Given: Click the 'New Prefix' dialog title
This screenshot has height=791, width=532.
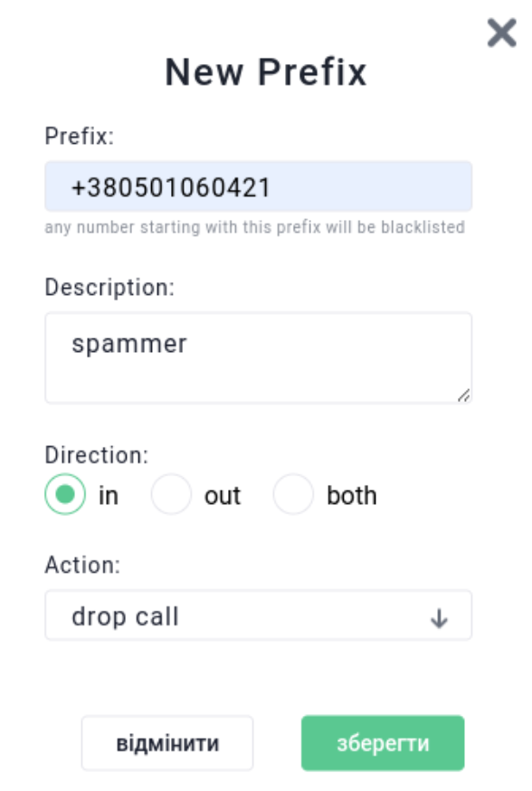Looking at the screenshot, I should (x=266, y=72).
